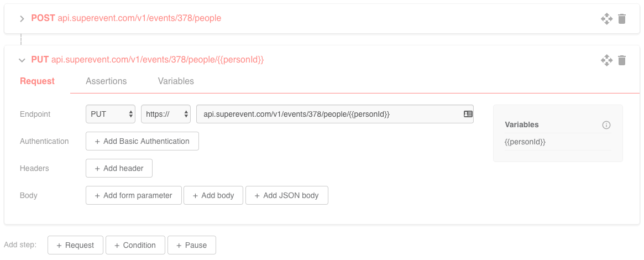Open the https:// protocol dropdown

pyautogui.click(x=166, y=114)
